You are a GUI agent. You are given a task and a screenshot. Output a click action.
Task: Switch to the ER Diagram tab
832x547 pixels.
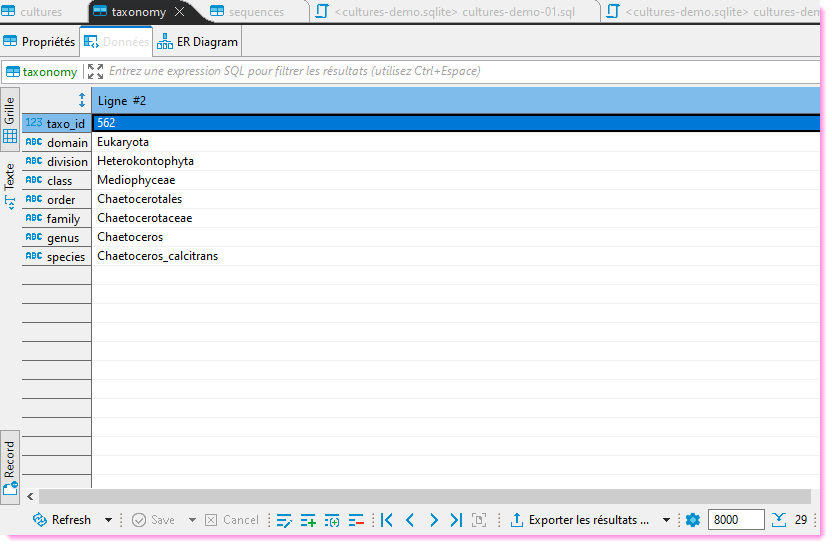point(197,43)
